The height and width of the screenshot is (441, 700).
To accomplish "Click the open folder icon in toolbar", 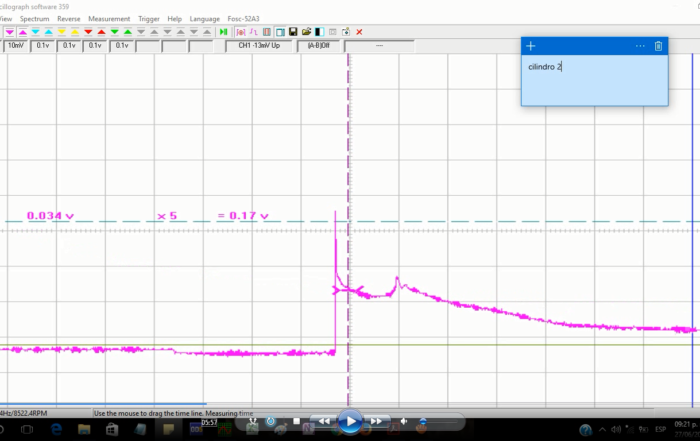I will tap(306, 32).
